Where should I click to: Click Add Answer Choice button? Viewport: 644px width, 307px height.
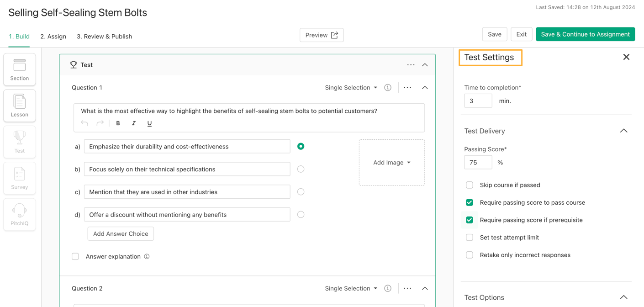click(121, 234)
